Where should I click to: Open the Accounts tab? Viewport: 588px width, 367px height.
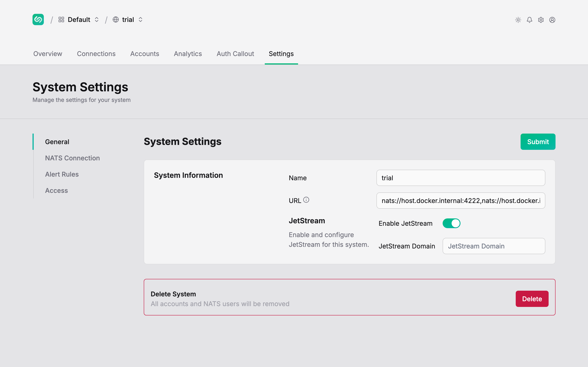145,54
